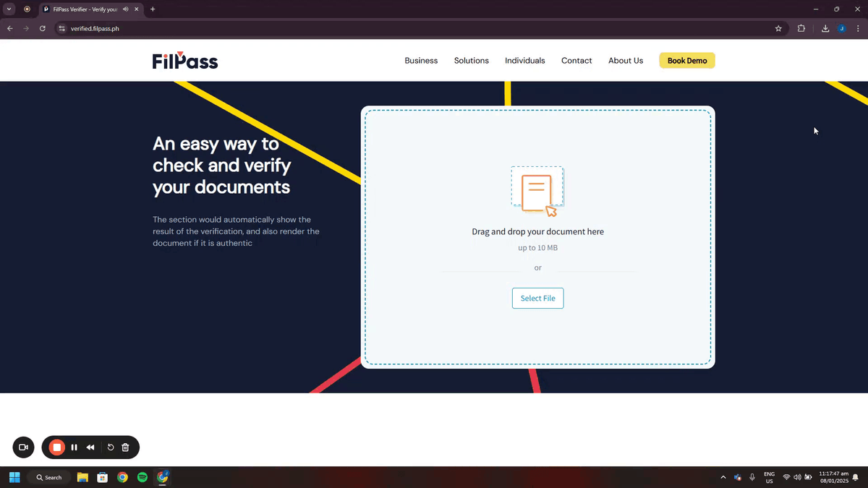Rewind the recording

[90, 448]
